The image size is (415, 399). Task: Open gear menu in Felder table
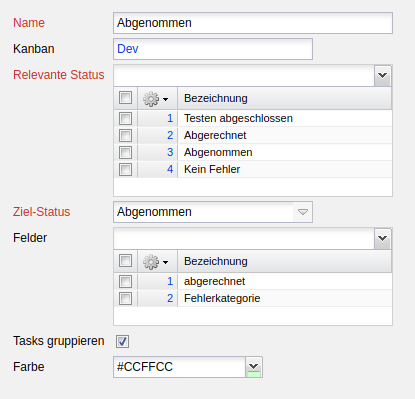(x=156, y=262)
